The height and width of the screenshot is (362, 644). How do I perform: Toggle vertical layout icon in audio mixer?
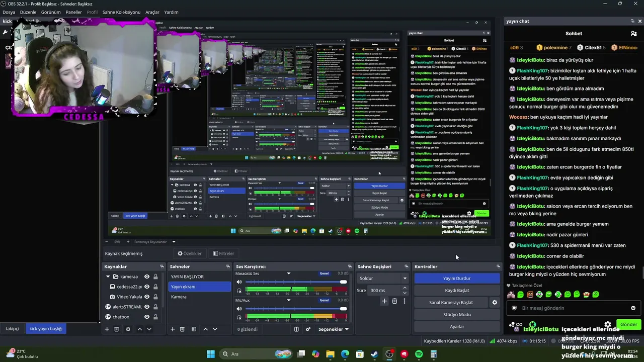point(296,329)
